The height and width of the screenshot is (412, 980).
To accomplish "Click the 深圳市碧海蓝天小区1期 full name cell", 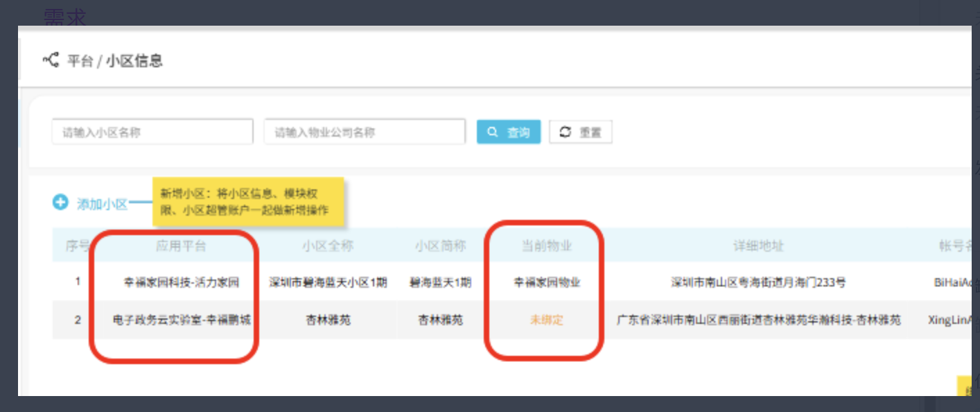I will [x=328, y=282].
